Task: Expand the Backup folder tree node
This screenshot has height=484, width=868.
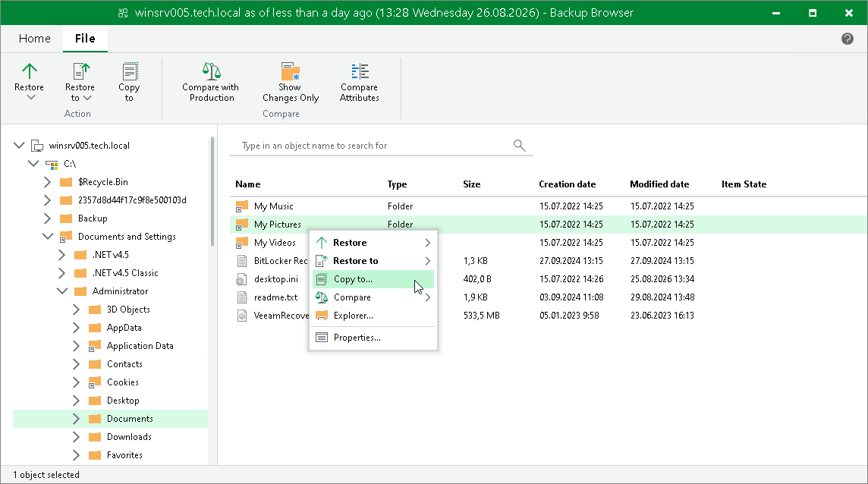Action: coord(48,218)
